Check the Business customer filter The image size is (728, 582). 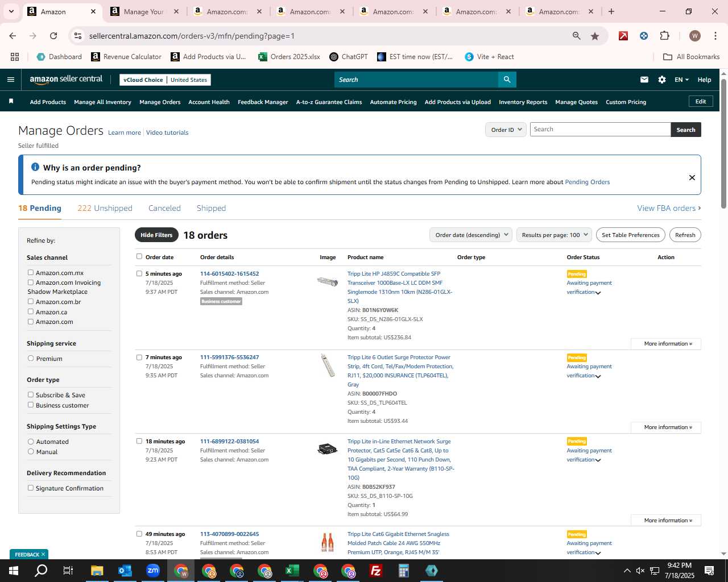point(31,405)
